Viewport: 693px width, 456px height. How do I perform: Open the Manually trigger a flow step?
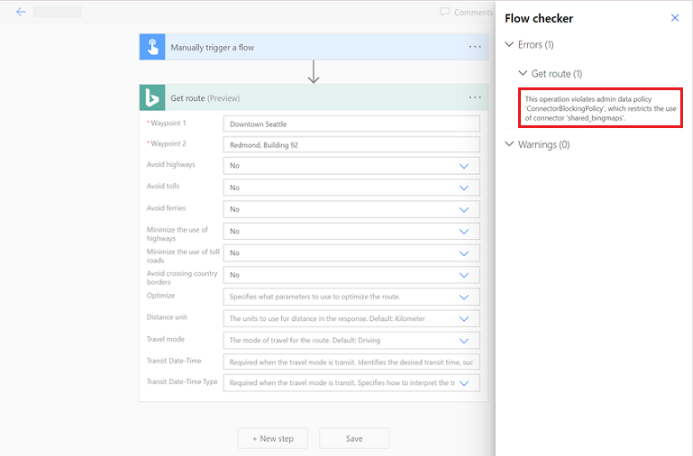314,47
